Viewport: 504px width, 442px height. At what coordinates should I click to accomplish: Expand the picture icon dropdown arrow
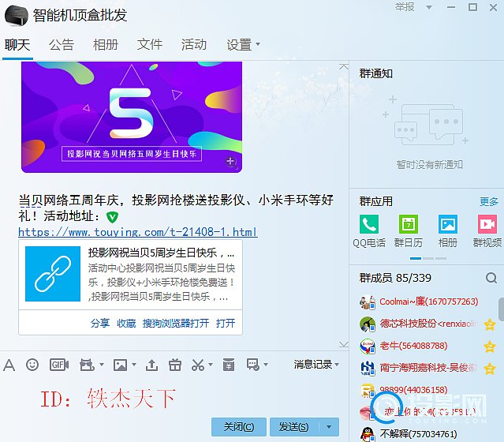point(134,365)
